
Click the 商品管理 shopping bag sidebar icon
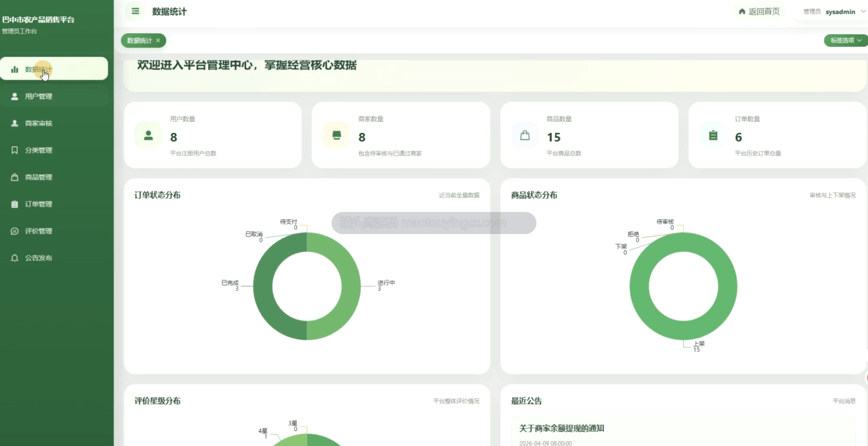[15, 177]
